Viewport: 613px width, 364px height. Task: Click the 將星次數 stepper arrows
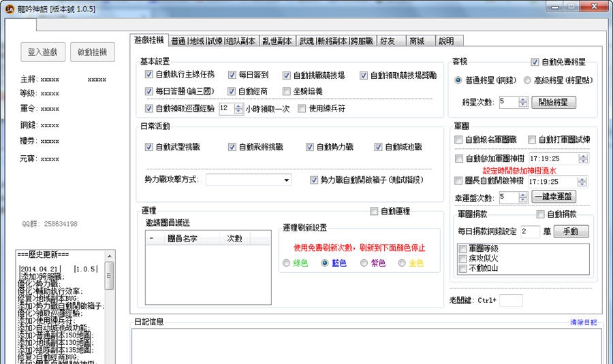523,102
